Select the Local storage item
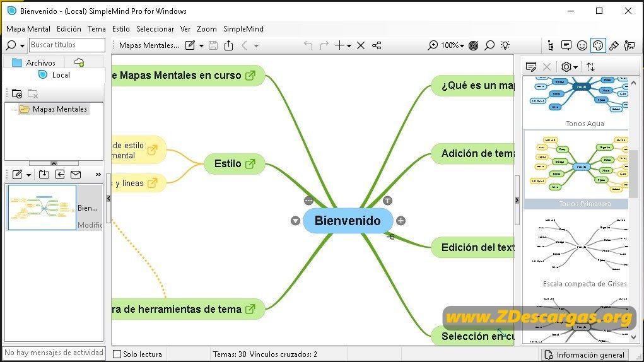644x362 pixels. point(54,74)
